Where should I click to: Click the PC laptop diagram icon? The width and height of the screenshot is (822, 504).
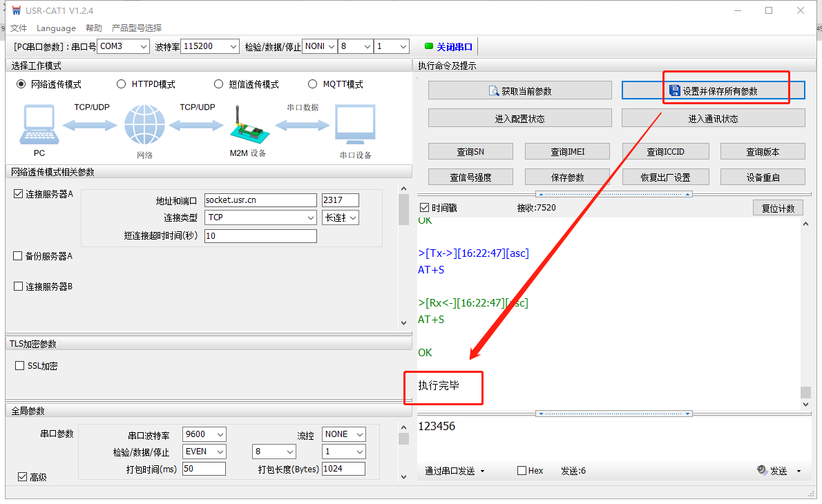(39, 126)
